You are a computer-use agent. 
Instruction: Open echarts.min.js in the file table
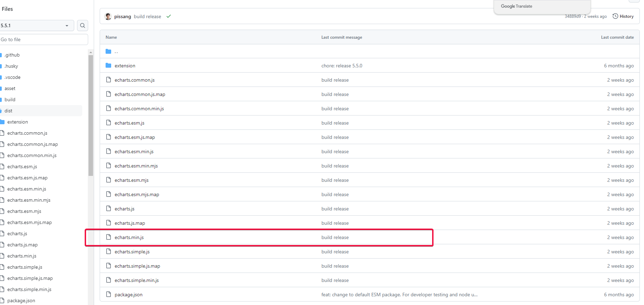point(129,237)
